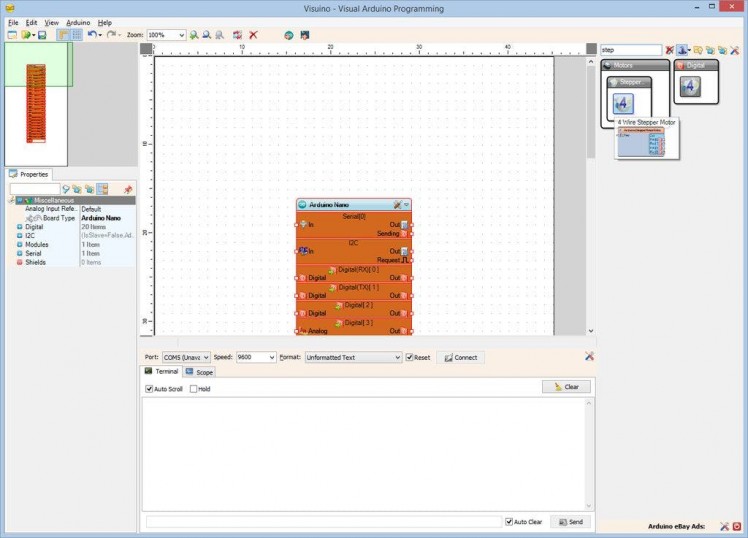Enable the Hold checkbox
Screen dimensions: 748x538
194,389
